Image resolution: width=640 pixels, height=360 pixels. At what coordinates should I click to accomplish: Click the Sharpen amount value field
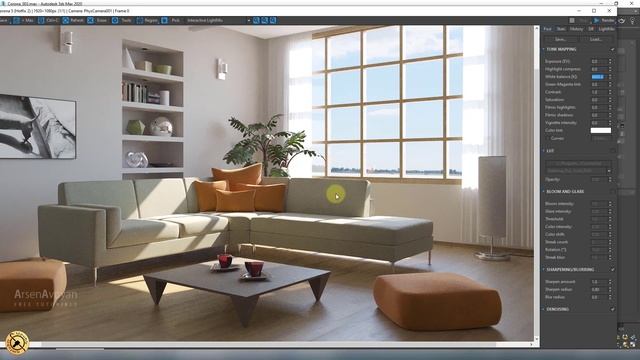point(598,282)
